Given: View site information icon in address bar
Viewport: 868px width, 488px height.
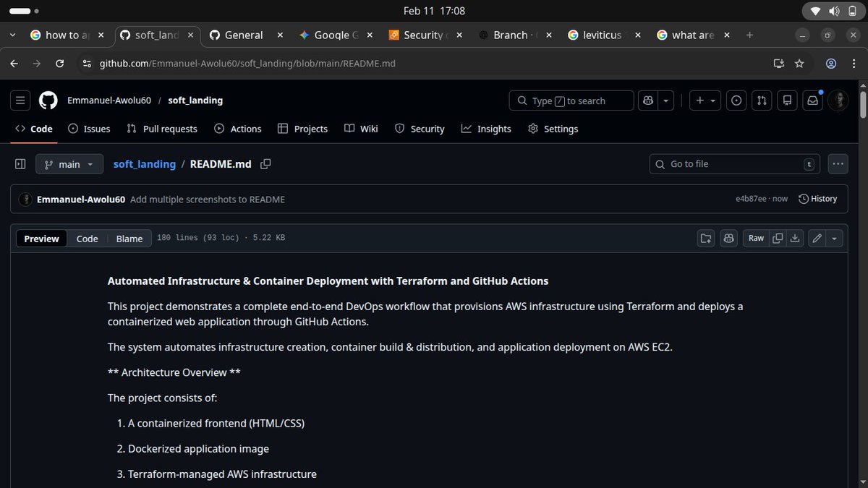Looking at the screenshot, I should (x=88, y=64).
